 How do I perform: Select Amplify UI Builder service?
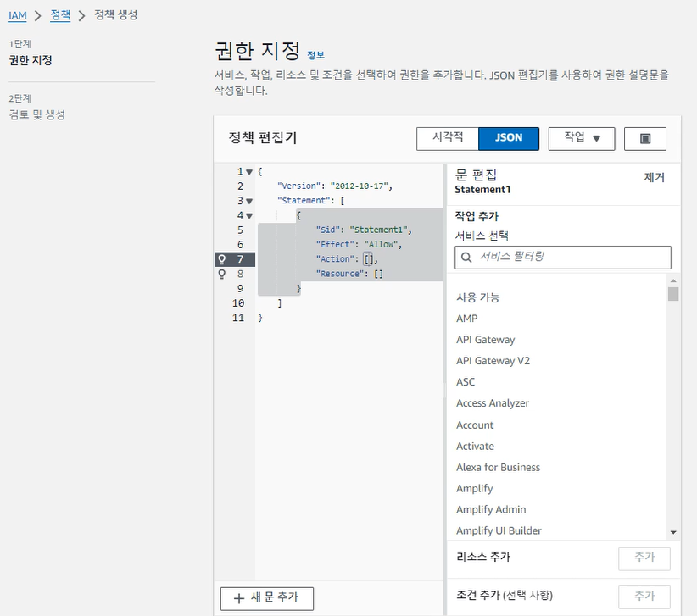pyautogui.click(x=499, y=530)
